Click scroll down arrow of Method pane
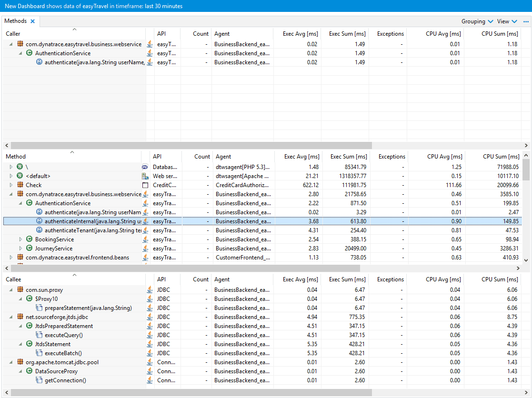 [526, 260]
